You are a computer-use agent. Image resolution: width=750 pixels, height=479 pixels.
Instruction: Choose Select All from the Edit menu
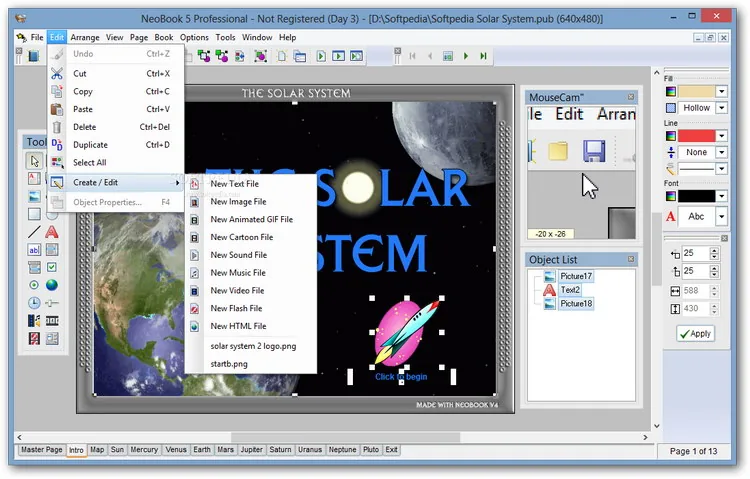click(x=116, y=163)
